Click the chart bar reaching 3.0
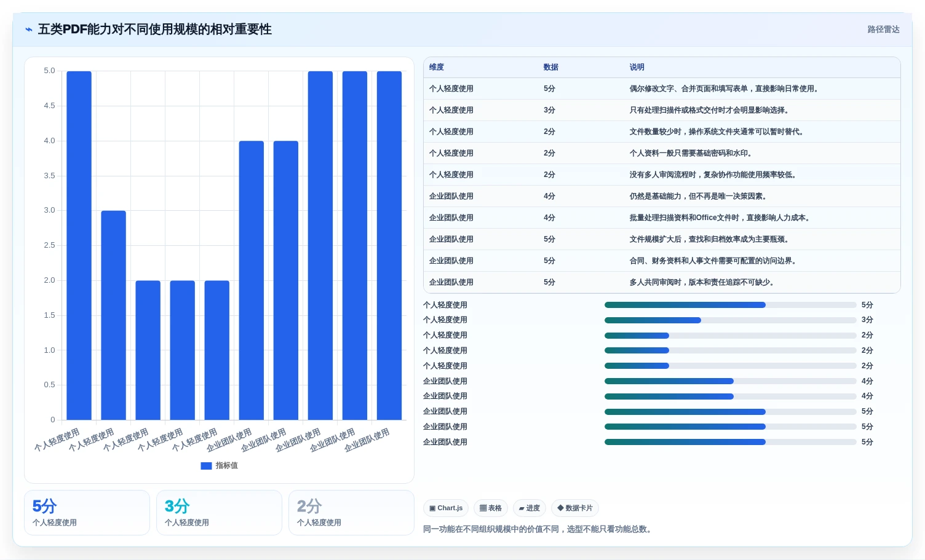The image size is (925, 560). point(114,315)
